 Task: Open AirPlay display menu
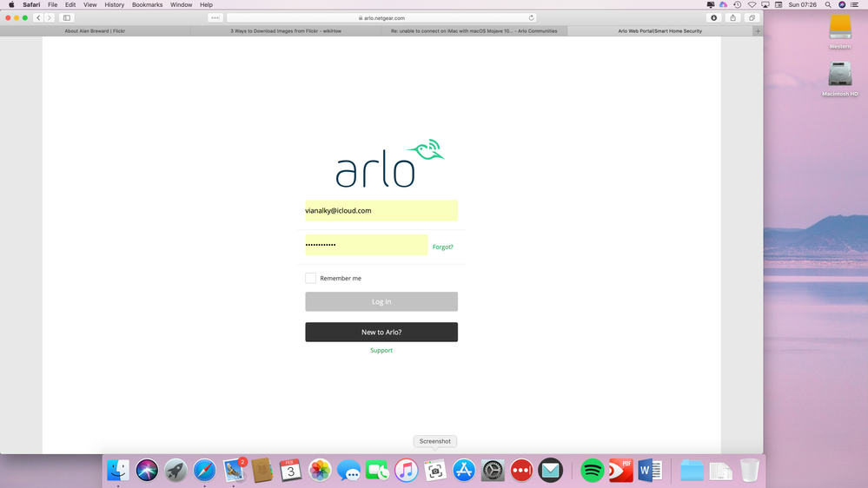[x=765, y=4]
